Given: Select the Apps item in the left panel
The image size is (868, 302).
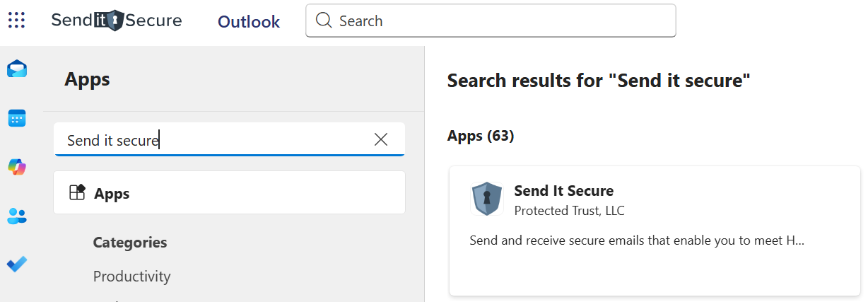Looking at the screenshot, I should coord(229,193).
